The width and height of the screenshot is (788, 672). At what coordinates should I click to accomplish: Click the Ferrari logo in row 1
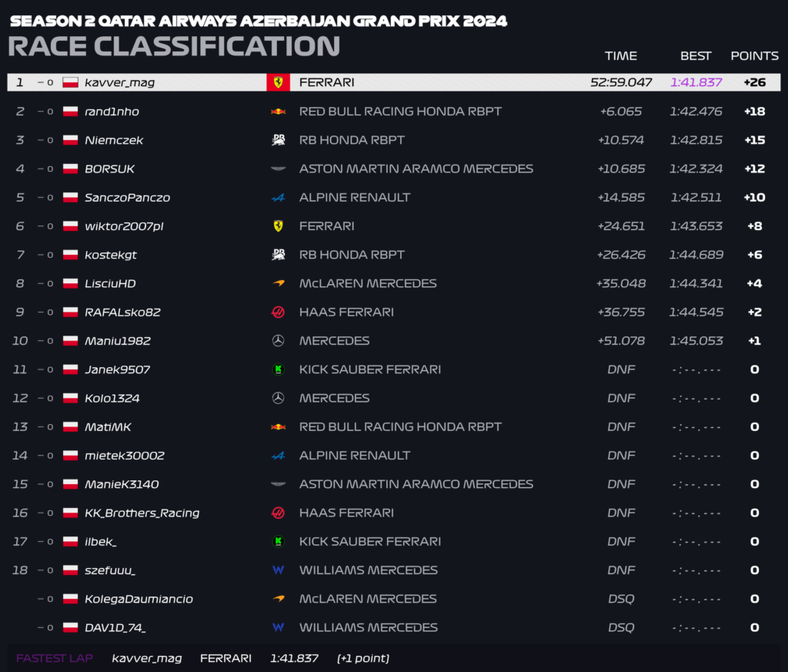(278, 82)
